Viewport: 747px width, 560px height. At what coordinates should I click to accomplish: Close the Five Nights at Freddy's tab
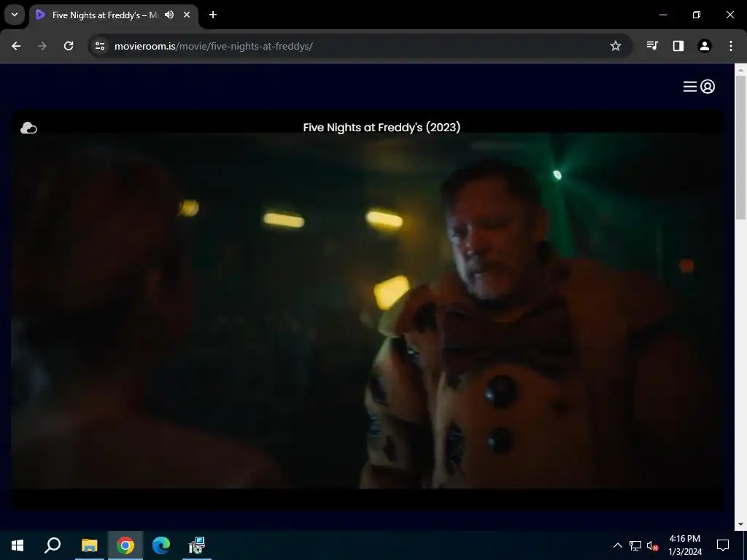187,15
